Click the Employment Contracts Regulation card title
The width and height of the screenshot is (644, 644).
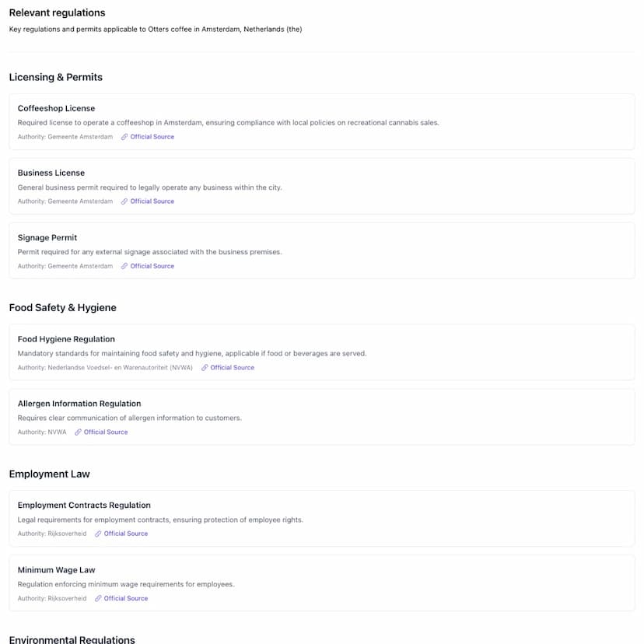tap(84, 506)
